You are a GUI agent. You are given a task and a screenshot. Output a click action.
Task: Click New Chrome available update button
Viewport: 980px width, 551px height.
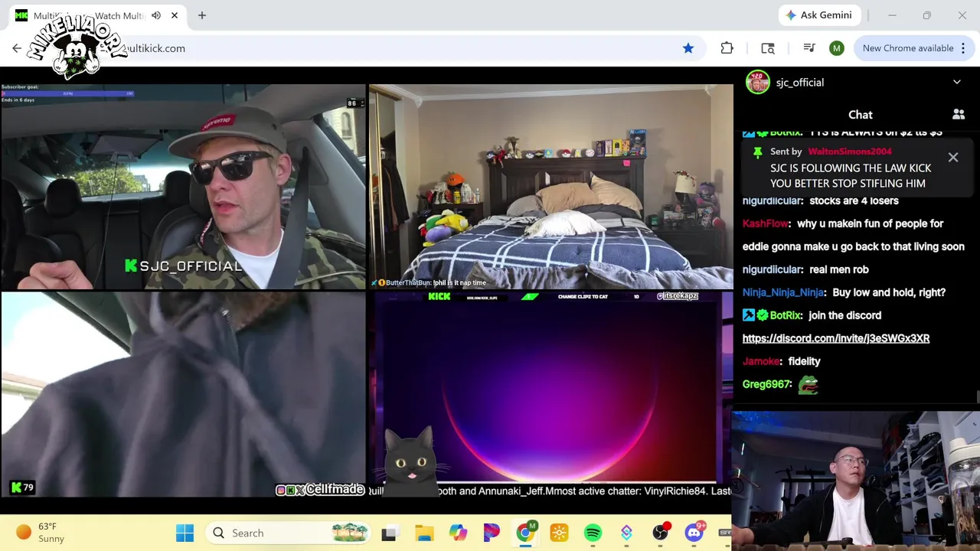pos(908,48)
